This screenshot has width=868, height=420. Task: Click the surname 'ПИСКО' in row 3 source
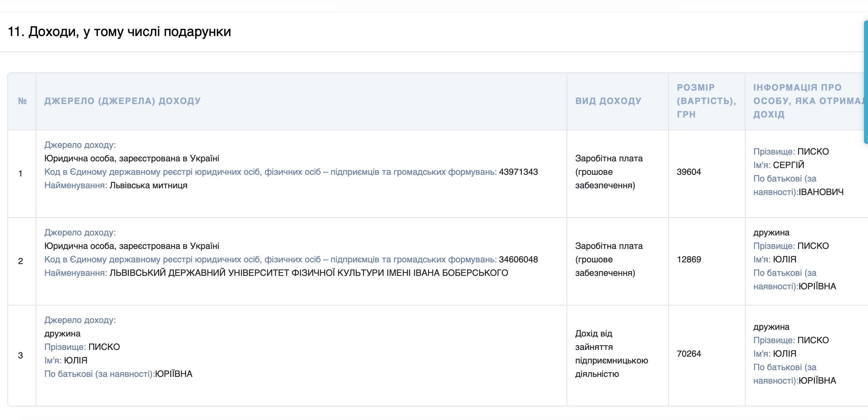104,347
